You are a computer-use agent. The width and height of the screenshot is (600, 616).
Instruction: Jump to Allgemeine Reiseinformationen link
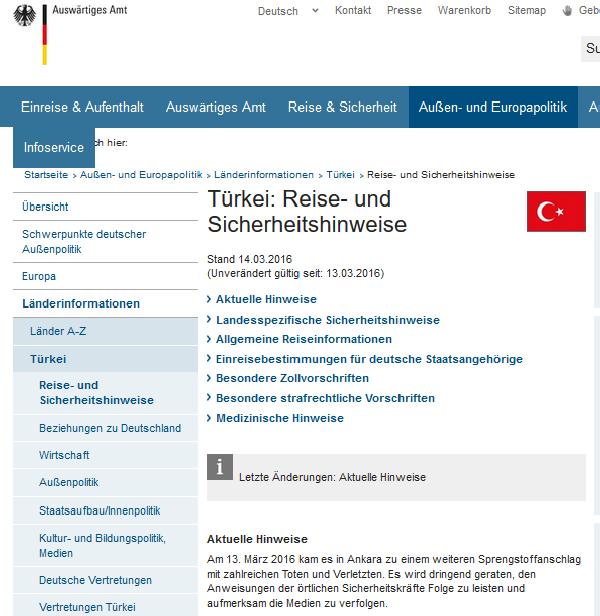pyautogui.click(x=304, y=339)
